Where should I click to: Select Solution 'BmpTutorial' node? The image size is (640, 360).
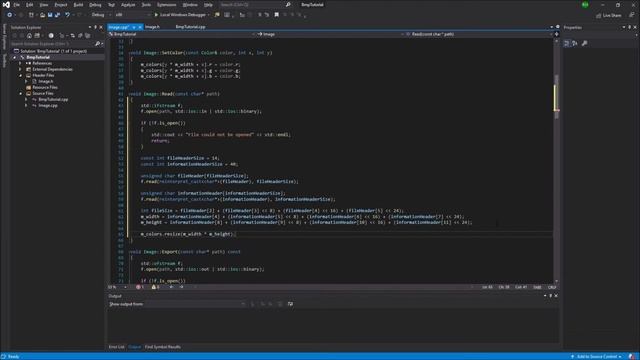50,51
